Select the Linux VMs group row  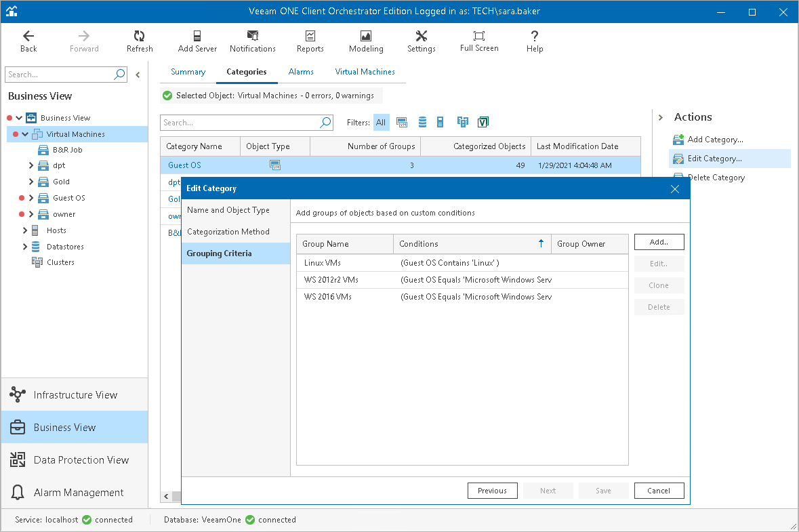(462, 263)
